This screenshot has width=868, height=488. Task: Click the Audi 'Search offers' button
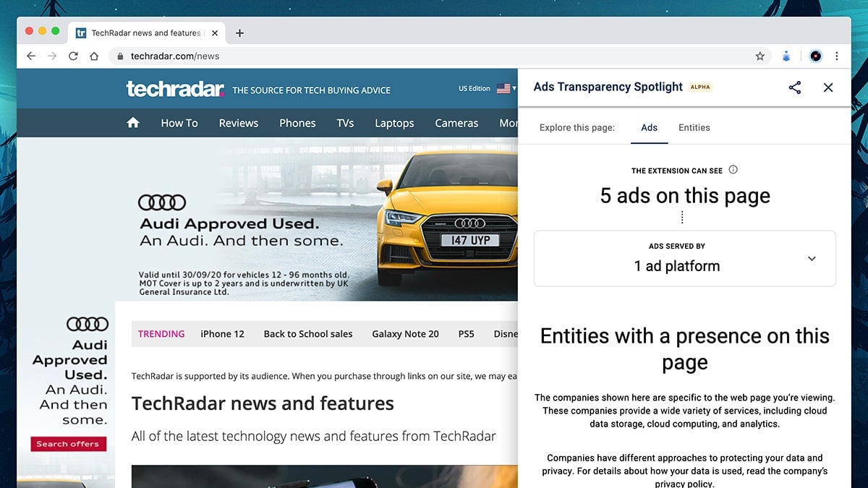pyautogui.click(x=68, y=443)
